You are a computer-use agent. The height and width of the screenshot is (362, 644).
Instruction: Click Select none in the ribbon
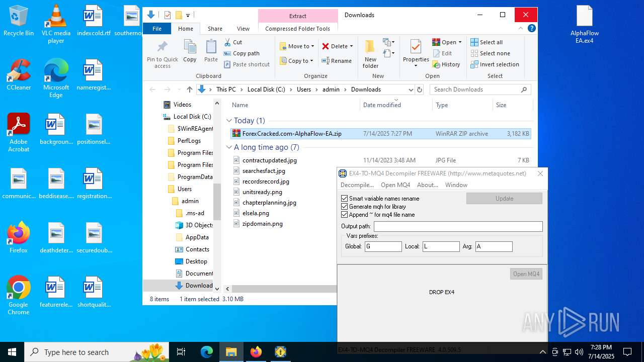pos(490,53)
